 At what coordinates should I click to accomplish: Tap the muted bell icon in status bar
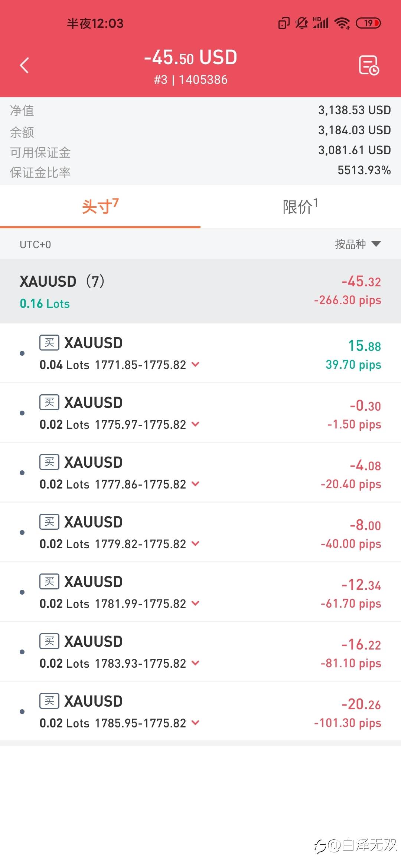click(301, 23)
